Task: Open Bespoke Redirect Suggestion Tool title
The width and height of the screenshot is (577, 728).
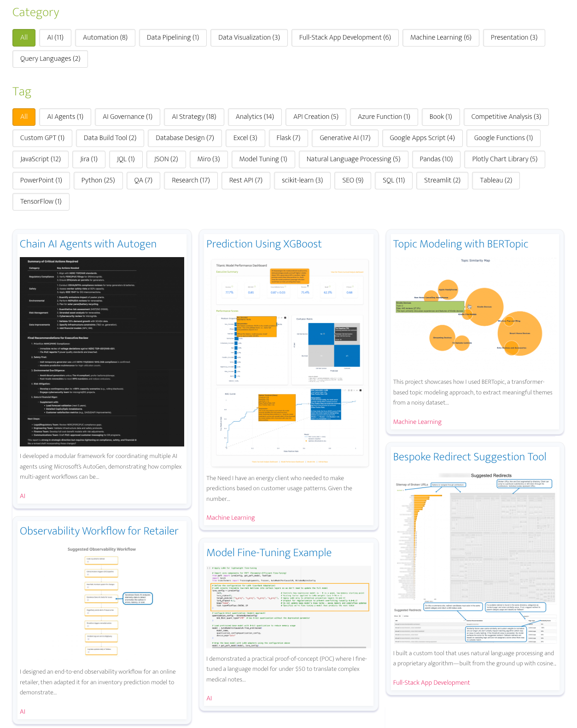Action: coord(469,457)
